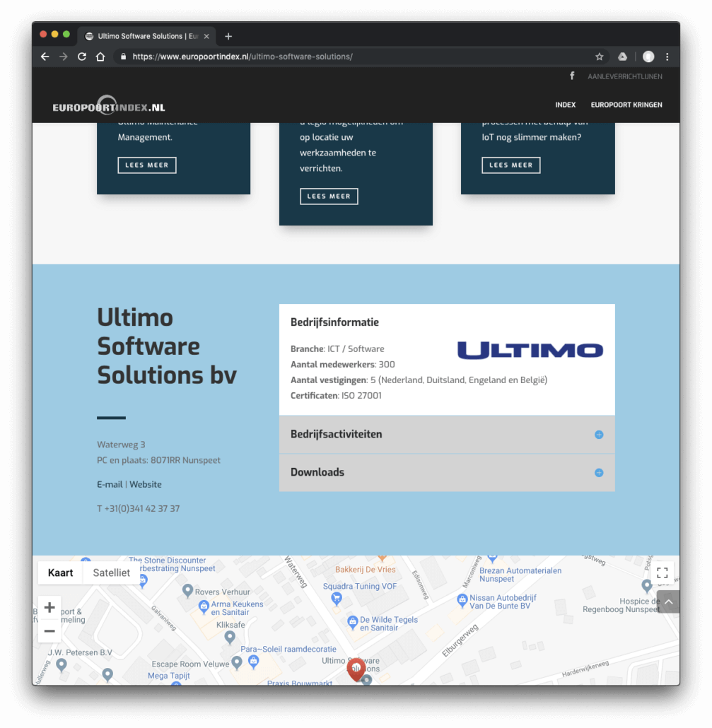Toggle fullscreen map view
Image resolution: width=712 pixels, height=728 pixels.
[x=663, y=573]
